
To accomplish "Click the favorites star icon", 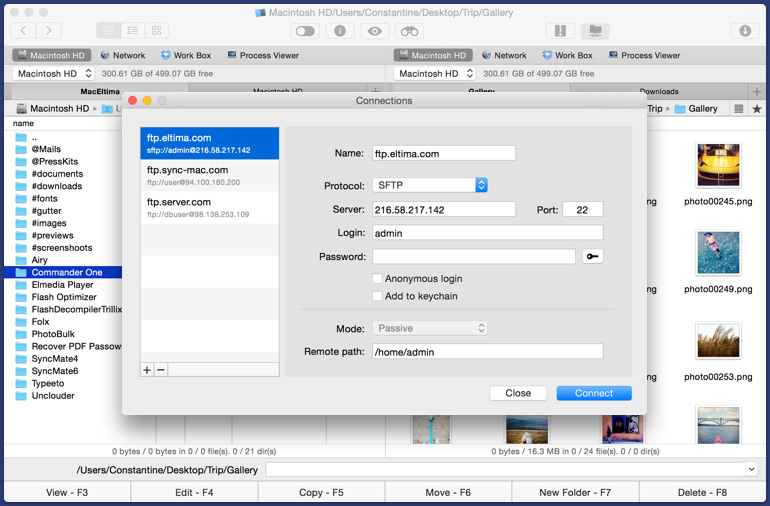I will (756, 108).
